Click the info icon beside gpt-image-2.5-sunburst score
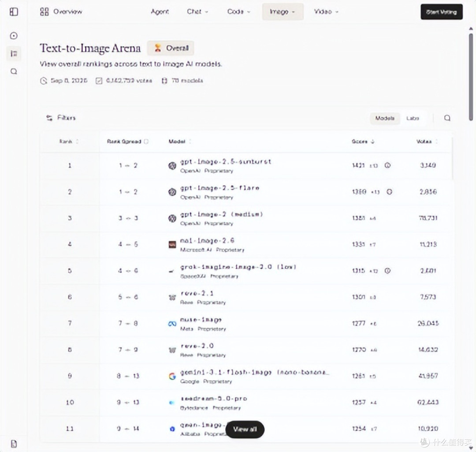This screenshot has height=452, width=476. [x=387, y=165]
